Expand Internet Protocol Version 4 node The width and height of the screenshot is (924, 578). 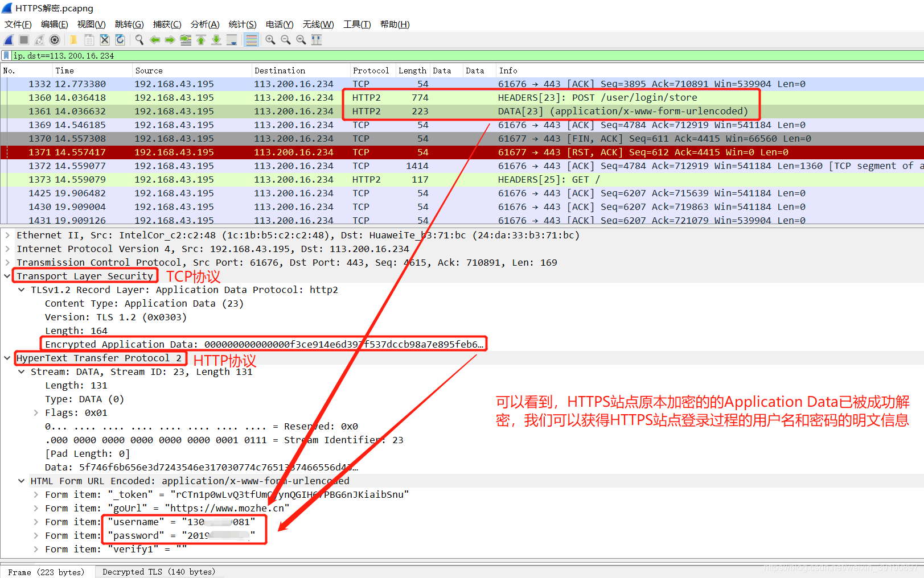(7, 249)
